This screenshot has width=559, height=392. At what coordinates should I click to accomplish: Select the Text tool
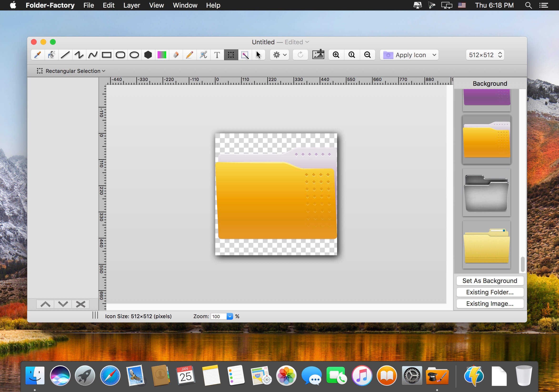[x=217, y=55]
